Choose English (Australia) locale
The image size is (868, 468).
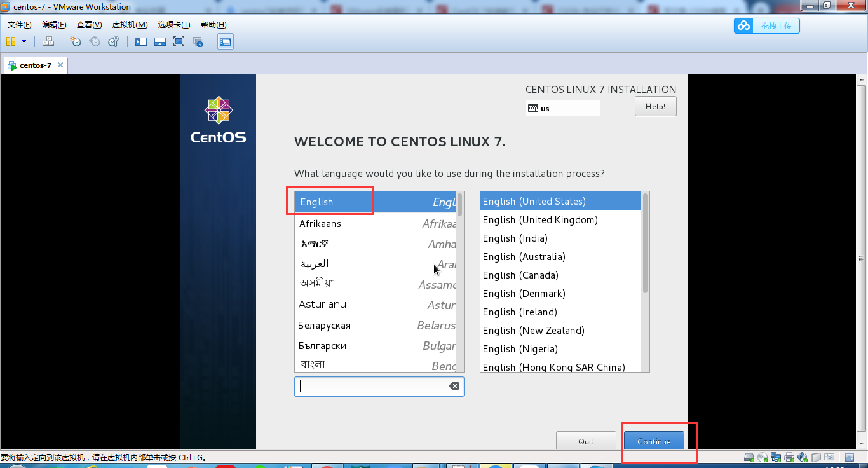pos(560,256)
